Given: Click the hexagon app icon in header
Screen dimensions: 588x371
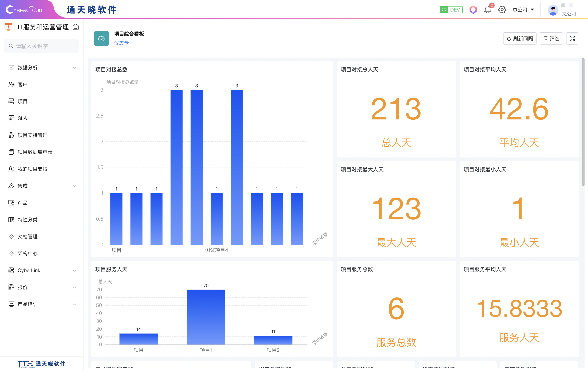Looking at the screenshot, I should click(x=473, y=10).
